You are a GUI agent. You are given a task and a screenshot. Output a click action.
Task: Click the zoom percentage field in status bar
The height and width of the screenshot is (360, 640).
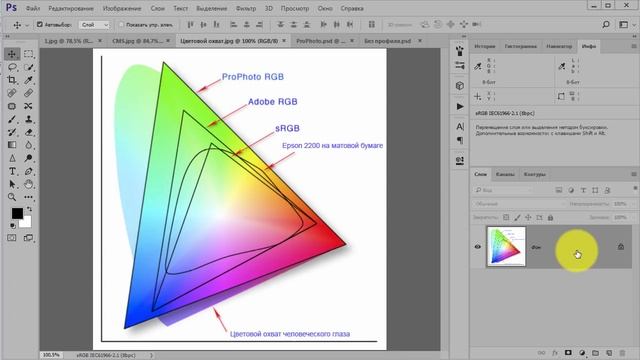point(51,355)
